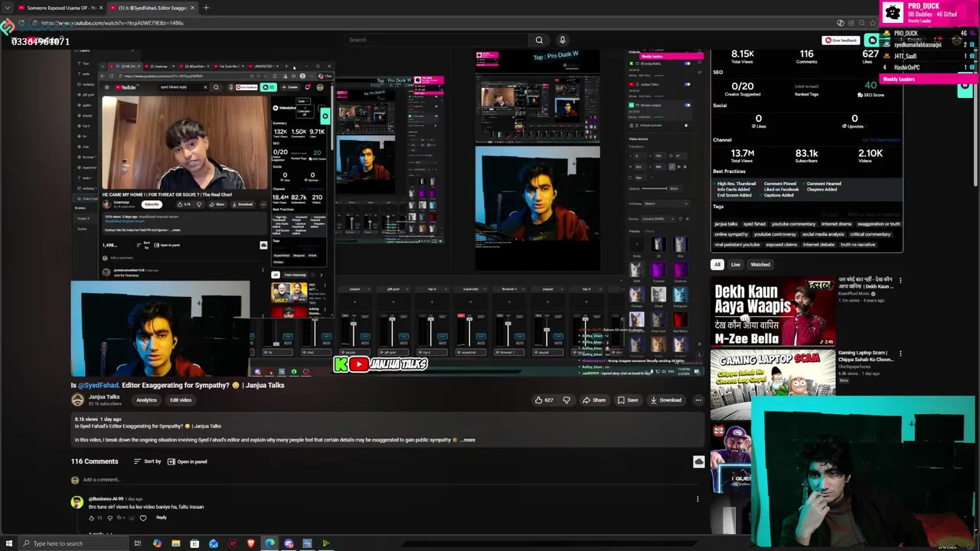Screen dimensions: 980x551
Task: Click the 'truth vs narrative' tag chip
Action: pos(857,245)
